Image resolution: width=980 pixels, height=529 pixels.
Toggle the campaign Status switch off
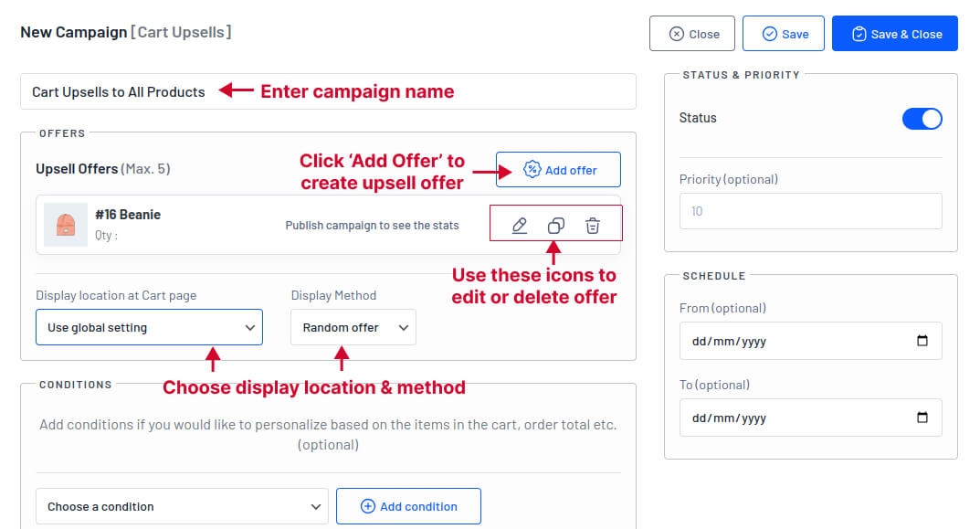click(922, 118)
